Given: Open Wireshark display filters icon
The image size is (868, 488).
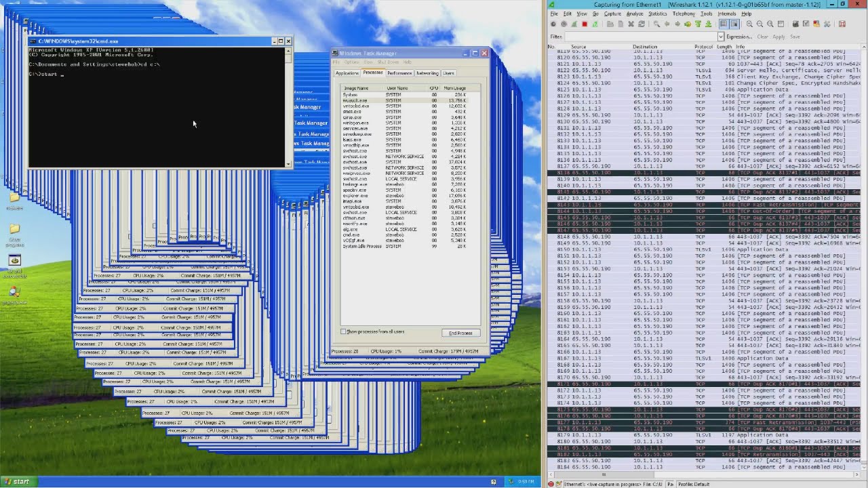Looking at the screenshot, I should click(806, 24).
